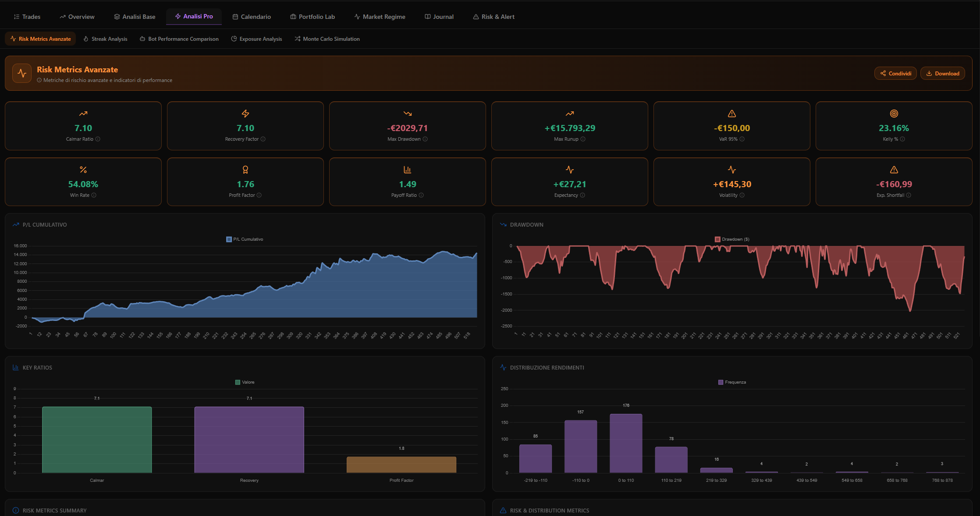Click the info icon beside Profit Factor label

[x=259, y=195]
